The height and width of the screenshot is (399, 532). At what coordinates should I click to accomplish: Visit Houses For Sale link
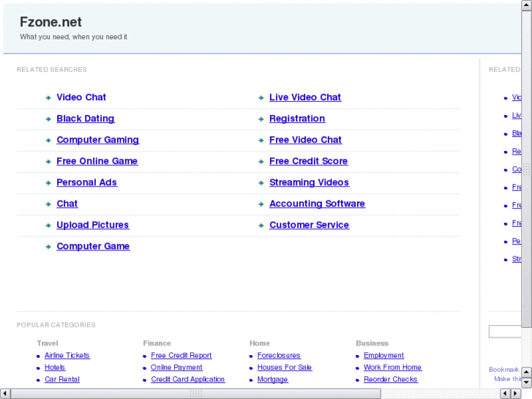click(x=284, y=368)
